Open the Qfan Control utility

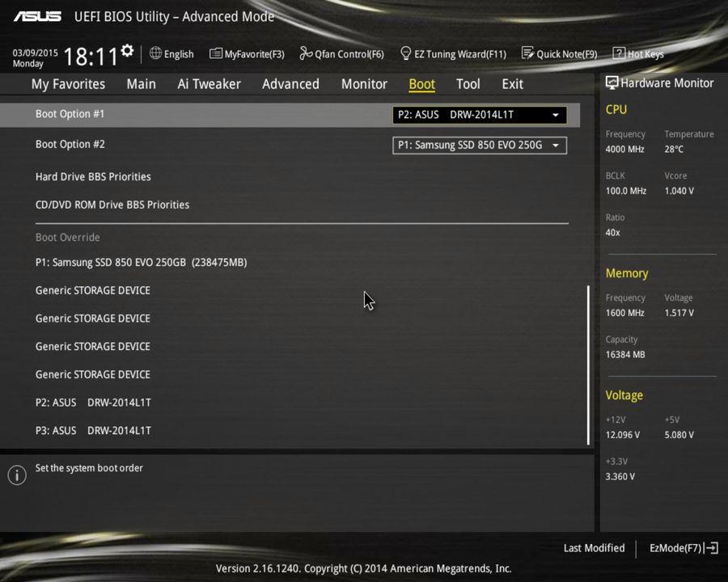pos(341,53)
